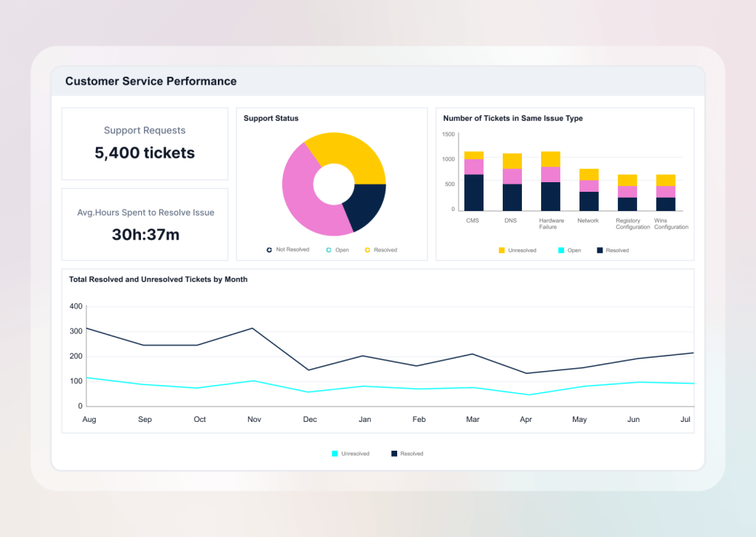This screenshot has width=756, height=537.
Task: Toggle Resolved legend in Support Status chart
Action: [x=381, y=250]
